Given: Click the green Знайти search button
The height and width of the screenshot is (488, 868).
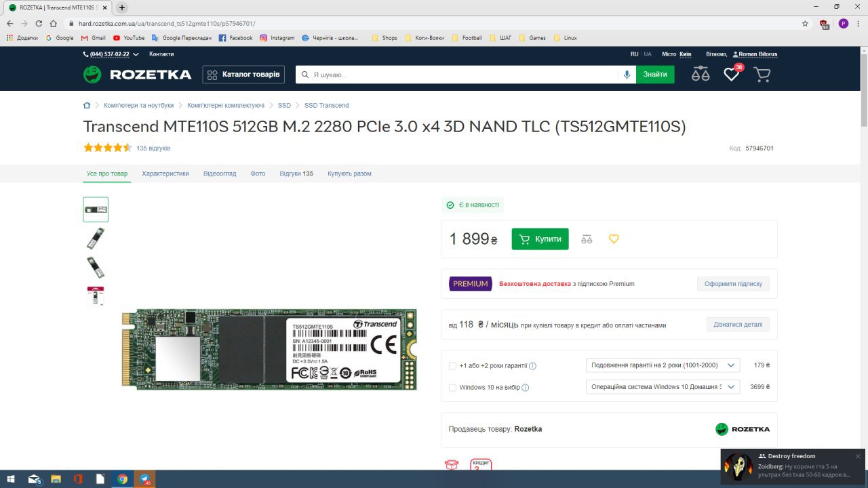Looking at the screenshot, I should click(655, 75).
